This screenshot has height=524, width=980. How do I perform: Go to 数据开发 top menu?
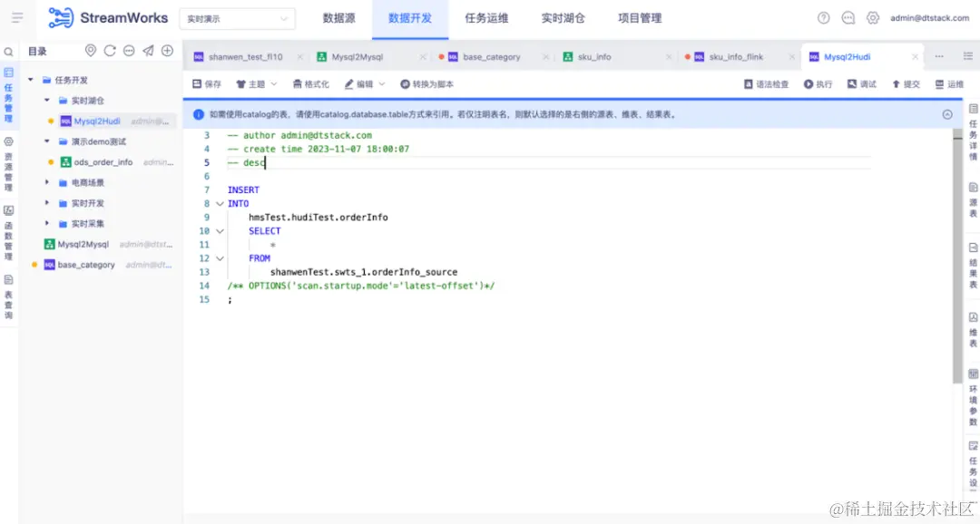(x=410, y=18)
